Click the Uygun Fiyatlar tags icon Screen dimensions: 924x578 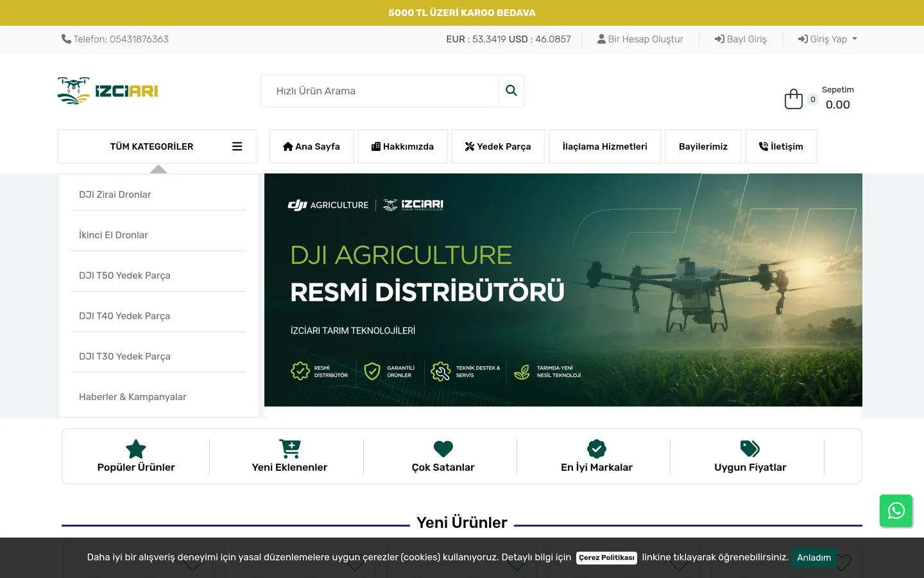click(x=750, y=448)
